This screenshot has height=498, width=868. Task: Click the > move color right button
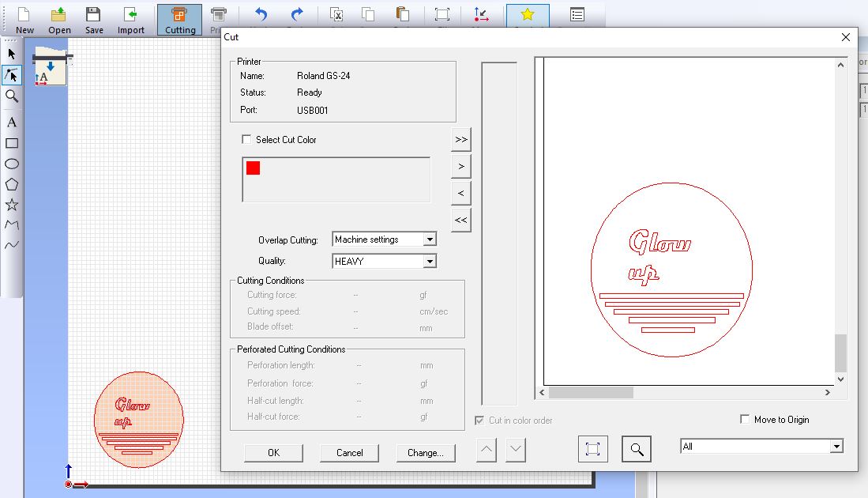(x=461, y=166)
